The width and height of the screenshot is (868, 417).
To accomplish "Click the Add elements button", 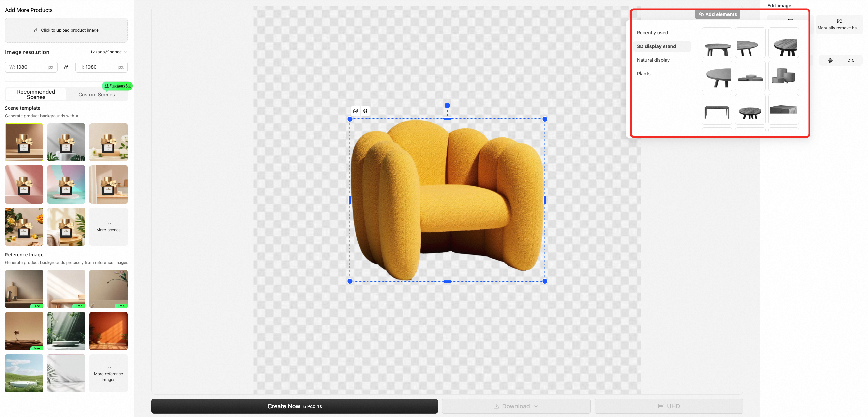I will coord(718,14).
